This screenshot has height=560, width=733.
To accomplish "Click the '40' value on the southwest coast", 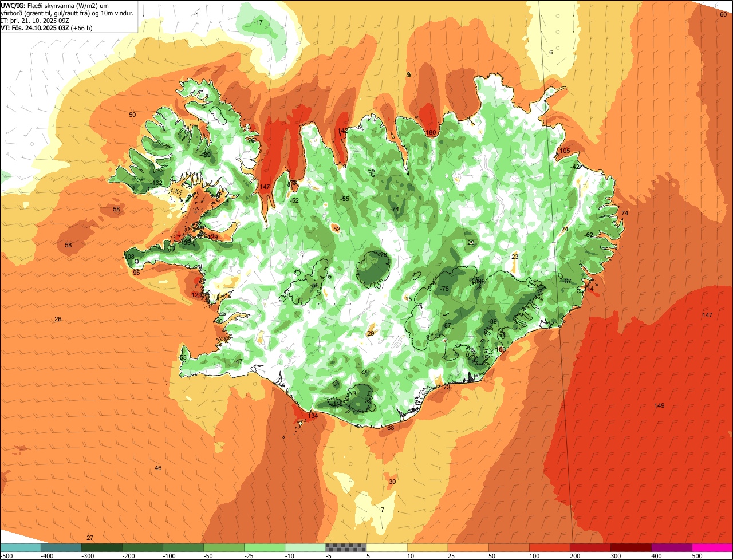I will 219,321.
